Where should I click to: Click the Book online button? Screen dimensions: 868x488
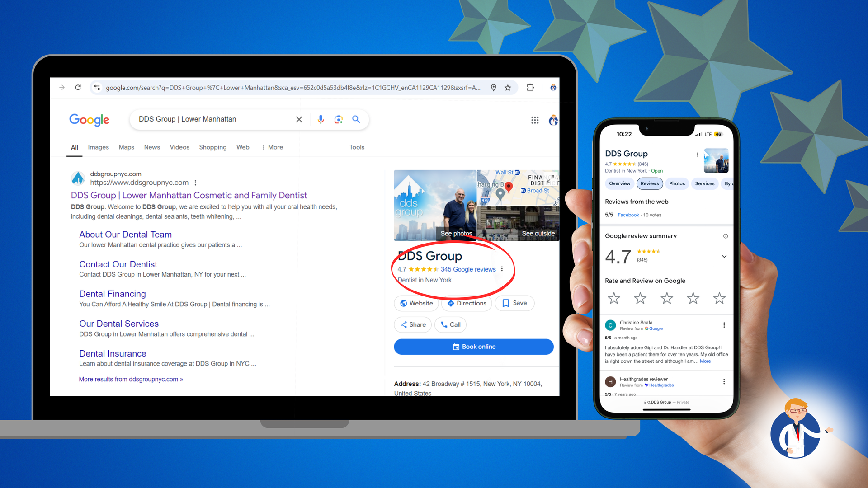pos(473,347)
